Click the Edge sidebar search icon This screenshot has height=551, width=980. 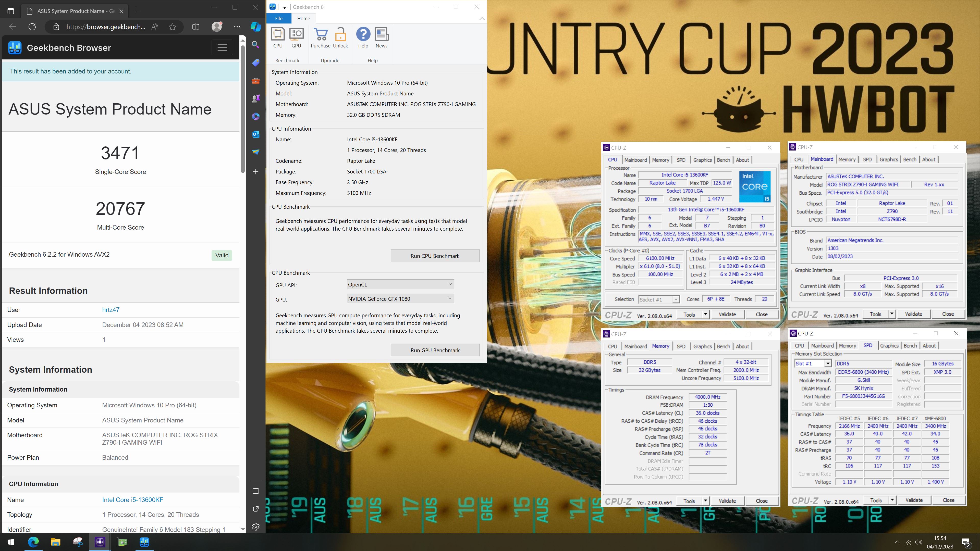(256, 45)
